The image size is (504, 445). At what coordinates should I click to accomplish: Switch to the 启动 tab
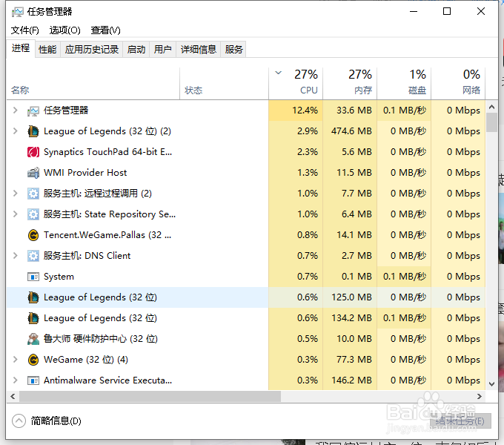tap(136, 50)
